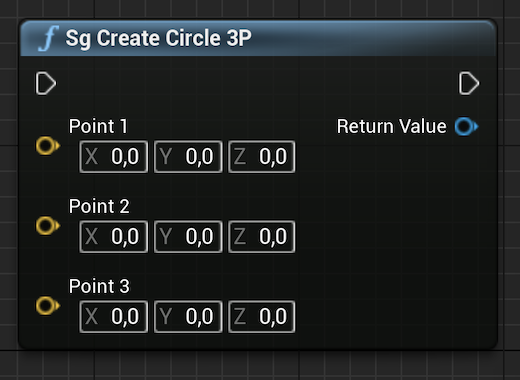The image size is (520, 380).
Task: Click the input execution pin
Action: coord(46,83)
